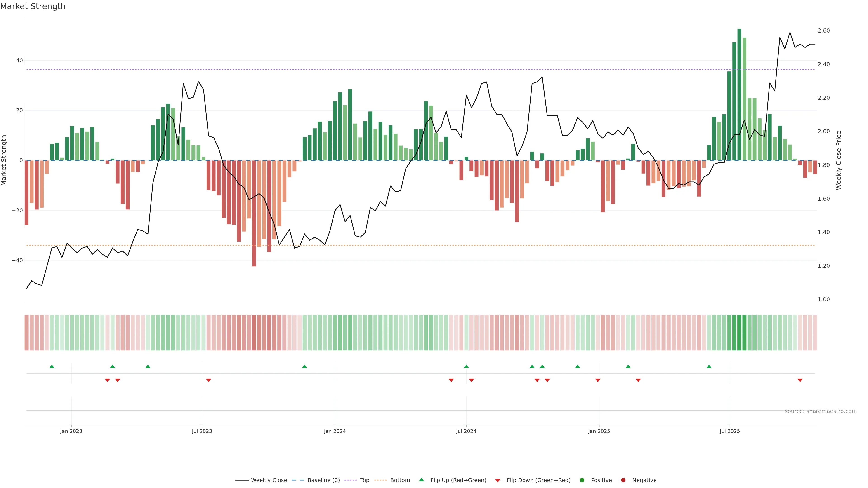This screenshot has width=868, height=488.
Task: Click the Jan 2024 x-axis label
Action: [335, 432]
